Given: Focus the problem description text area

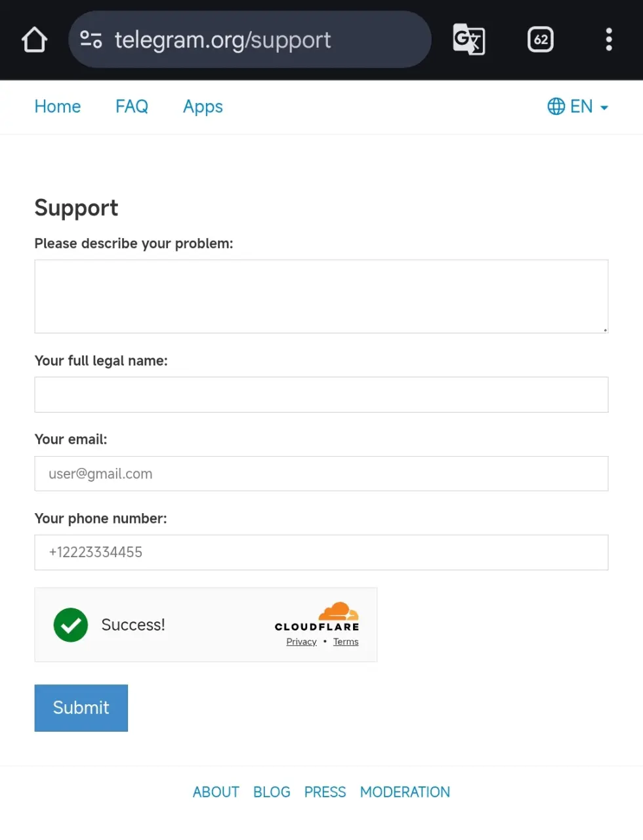Looking at the screenshot, I should 321,297.
